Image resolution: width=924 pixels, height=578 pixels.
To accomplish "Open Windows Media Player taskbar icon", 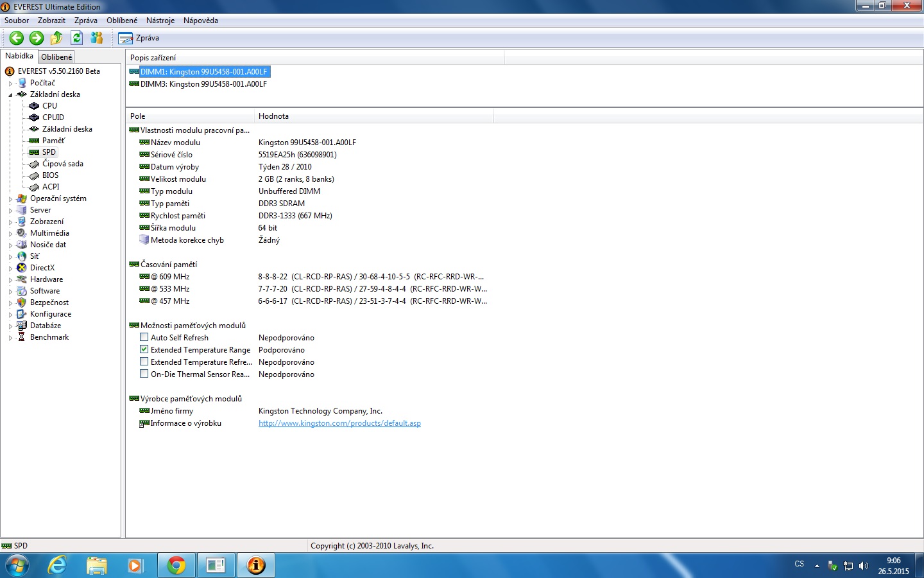I will click(x=135, y=566).
